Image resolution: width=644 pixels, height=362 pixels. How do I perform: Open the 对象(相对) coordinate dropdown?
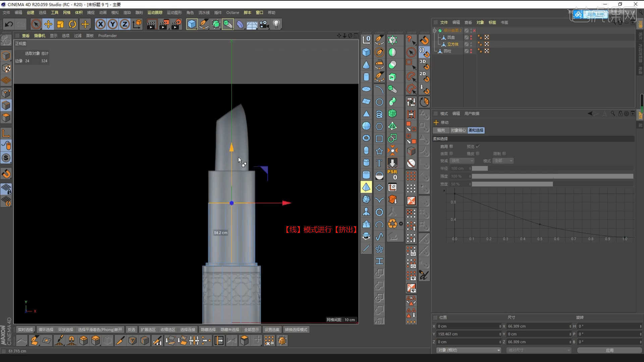tap(469, 350)
